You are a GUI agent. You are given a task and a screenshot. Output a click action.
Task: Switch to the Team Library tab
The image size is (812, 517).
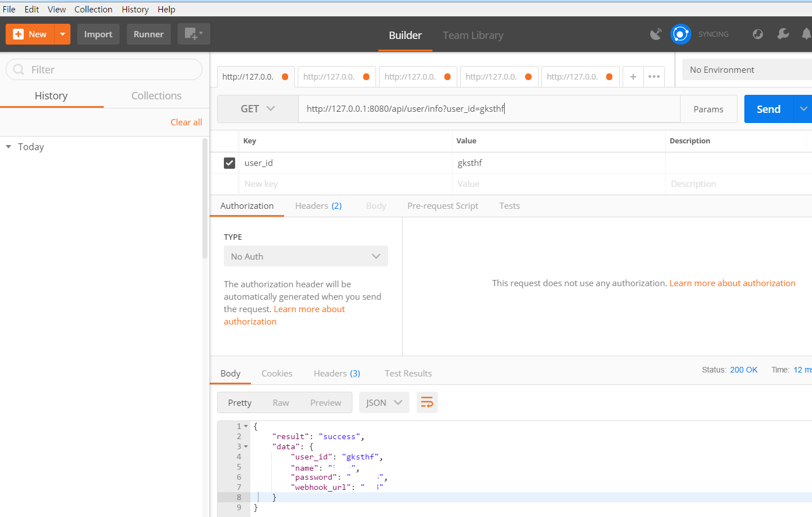point(473,35)
